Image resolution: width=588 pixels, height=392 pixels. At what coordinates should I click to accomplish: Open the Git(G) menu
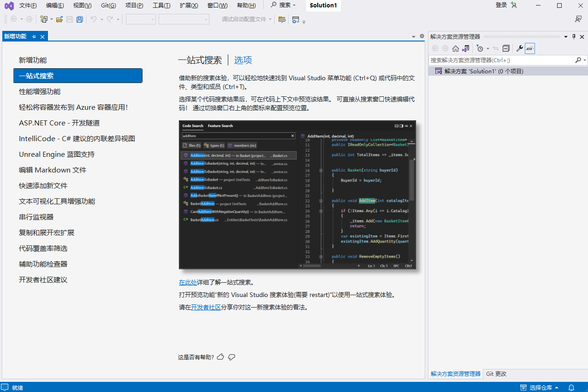pos(108,6)
